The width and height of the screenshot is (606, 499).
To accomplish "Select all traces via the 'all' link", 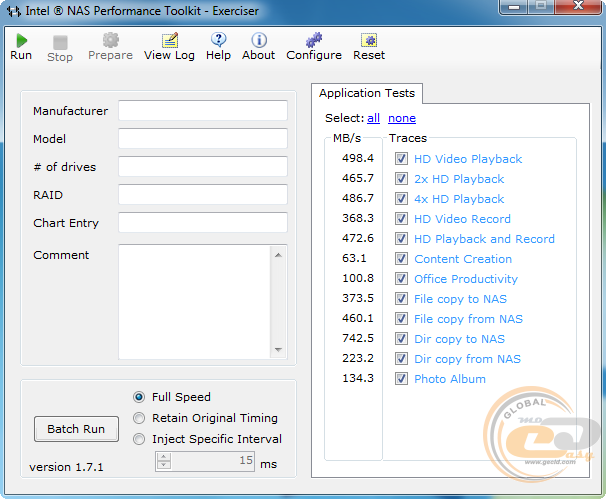I will [373, 118].
